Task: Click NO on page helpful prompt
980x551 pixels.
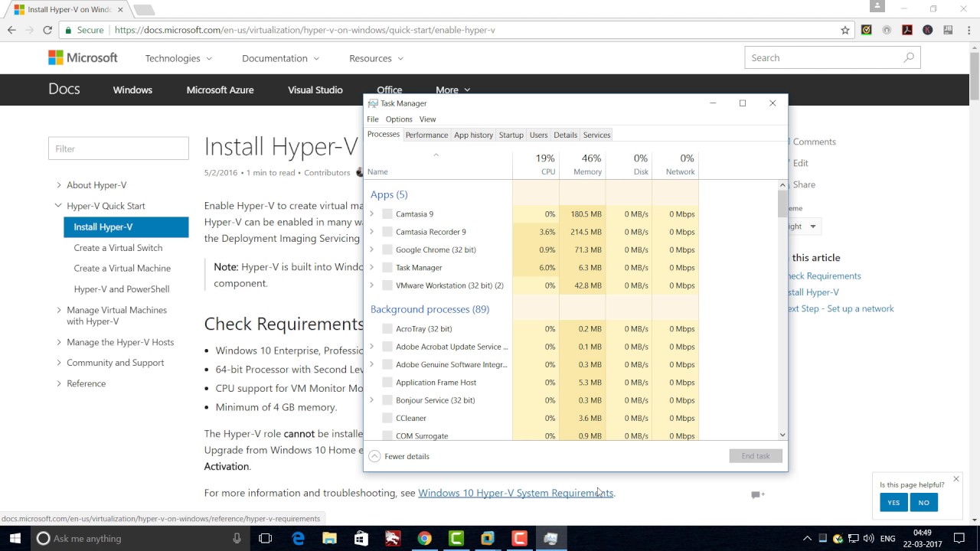Action: pos(923,503)
